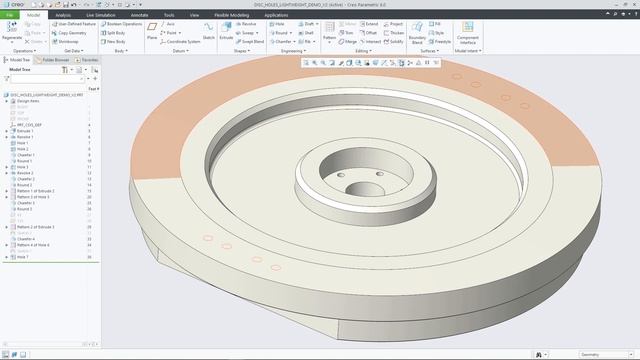
Task: Click the Intersect tool
Action: pos(370,42)
